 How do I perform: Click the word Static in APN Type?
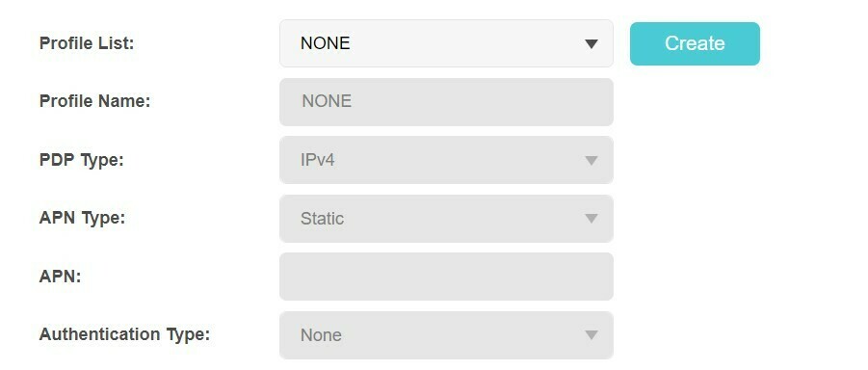pyautogui.click(x=322, y=218)
